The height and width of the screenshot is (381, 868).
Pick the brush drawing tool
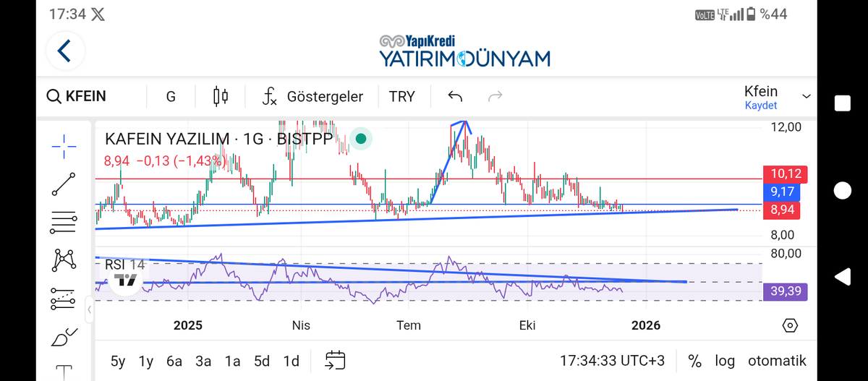[x=64, y=336]
